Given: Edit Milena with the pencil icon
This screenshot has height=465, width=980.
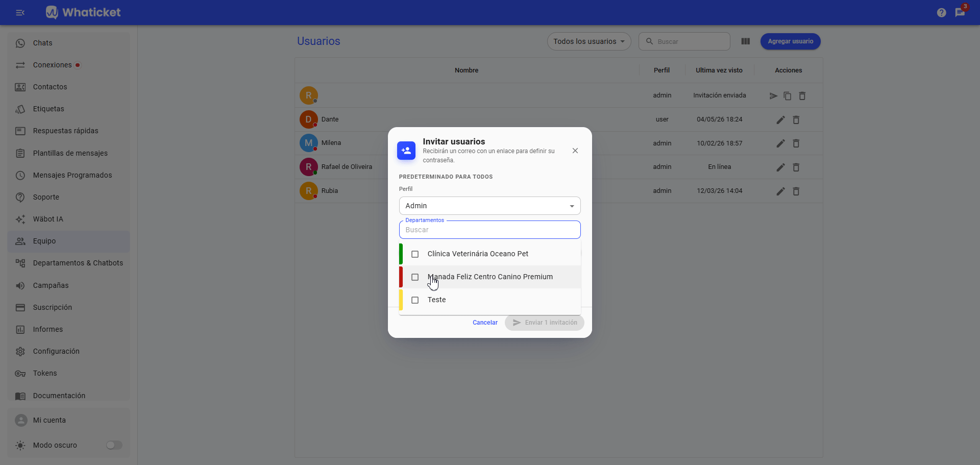Looking at the screenshot, I should click(780, 143).
